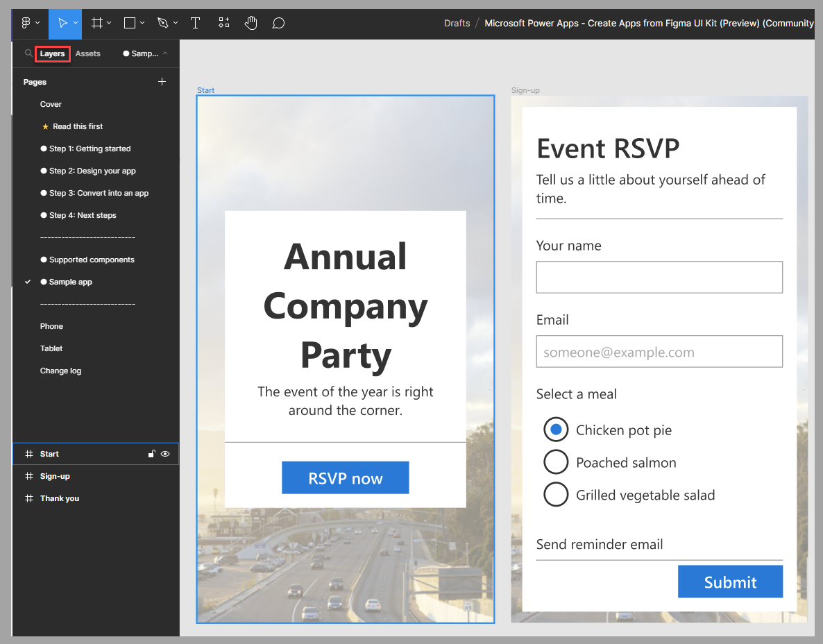Screen dimensions: 823x644
Task: Select Poached salmon radio button
Action: click(x=556, y=462)
